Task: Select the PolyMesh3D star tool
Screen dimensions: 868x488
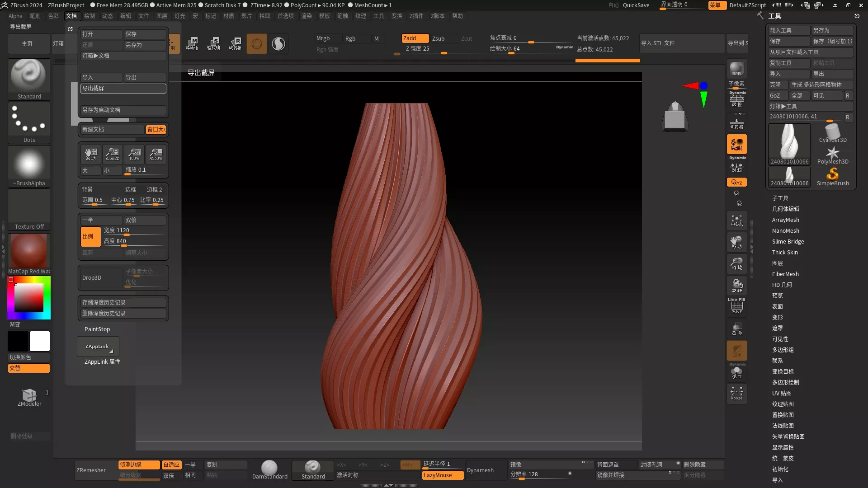Action: tap(833, 155)
